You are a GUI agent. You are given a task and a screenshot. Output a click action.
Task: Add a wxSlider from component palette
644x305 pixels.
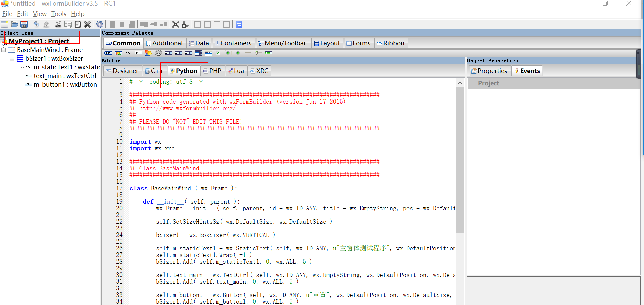258,53
